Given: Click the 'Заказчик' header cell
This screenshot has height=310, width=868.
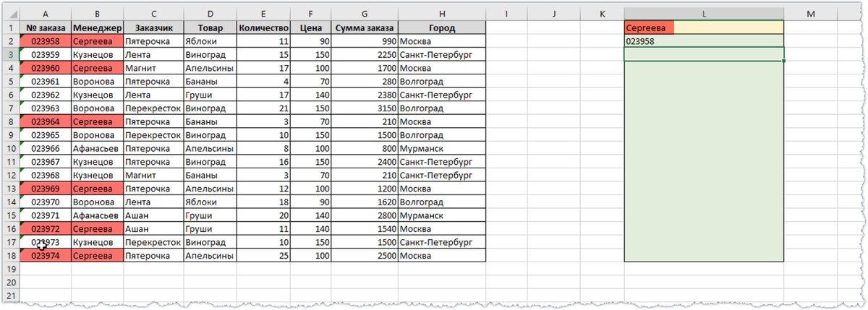Looking at the screenshot, I should (153, 27).
